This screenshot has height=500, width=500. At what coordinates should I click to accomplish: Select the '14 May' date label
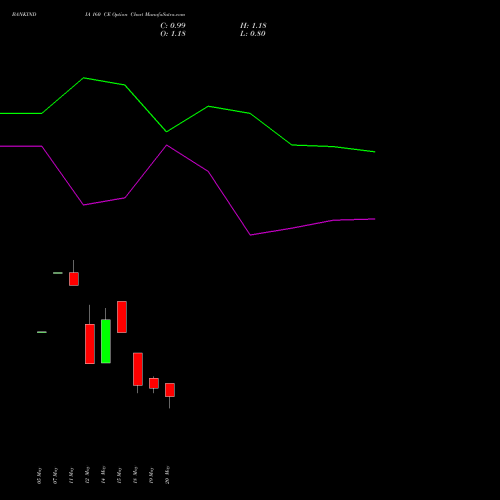[103, 476]
